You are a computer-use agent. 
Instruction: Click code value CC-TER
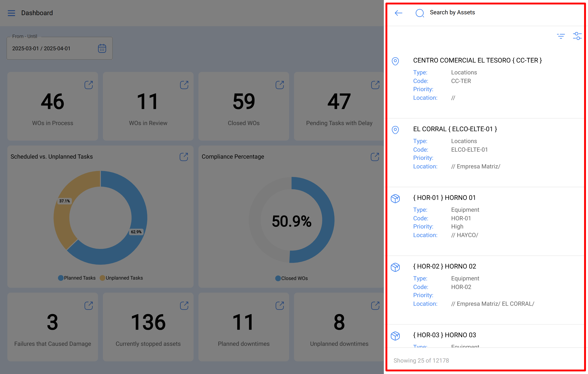point(461,81)
